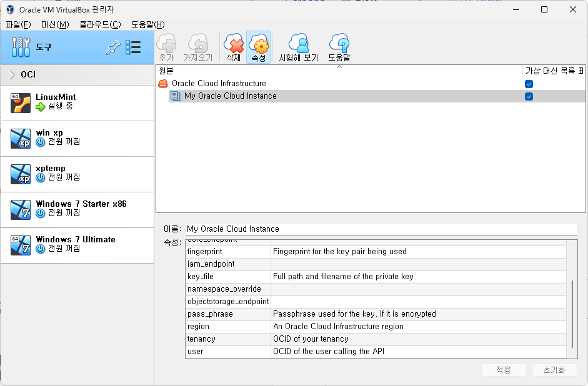
Task: Click the win xp powered-off status icon
Action: [x=40, y=142]
